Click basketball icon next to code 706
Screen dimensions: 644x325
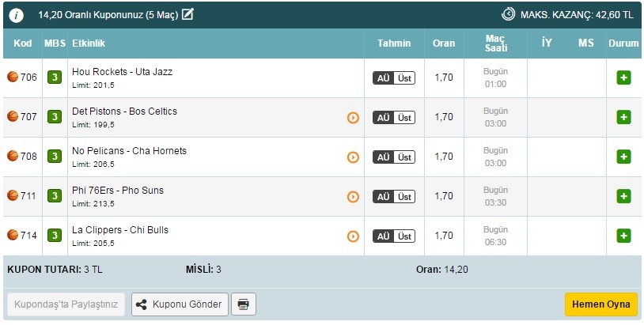coord(13,77)
